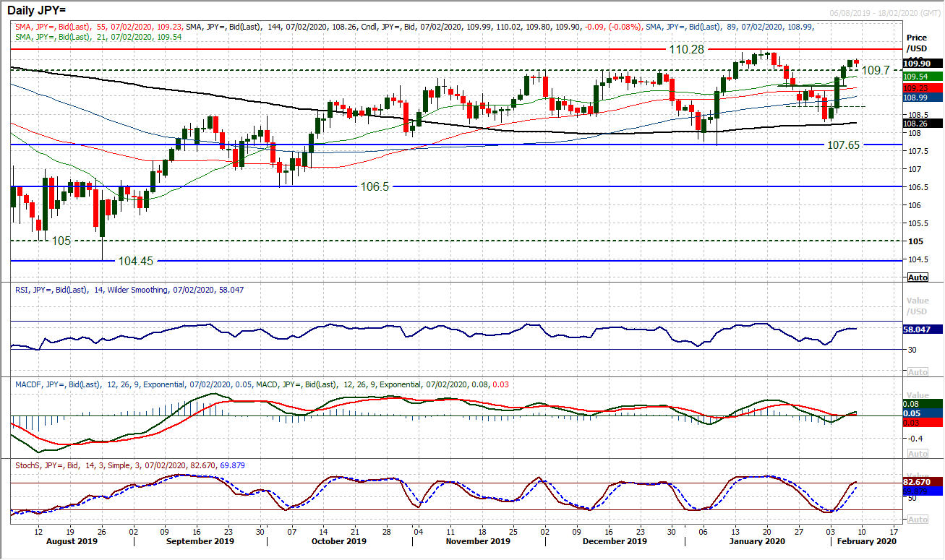The image size is (945, 560).
Task: Click Auto scale button in RSI panel
Action: (918, 372)
